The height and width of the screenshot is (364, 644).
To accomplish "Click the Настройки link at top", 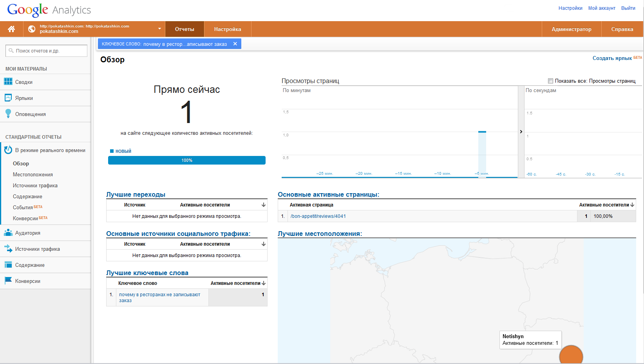I will 570,8.
